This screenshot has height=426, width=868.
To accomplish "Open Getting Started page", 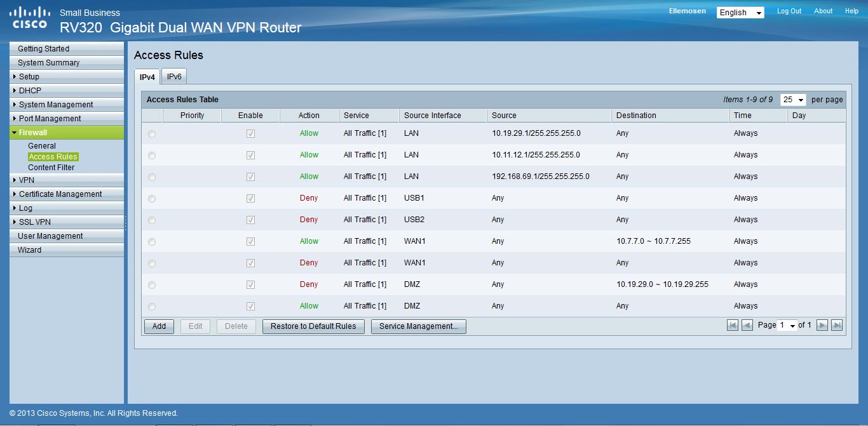I will [67, 48].
